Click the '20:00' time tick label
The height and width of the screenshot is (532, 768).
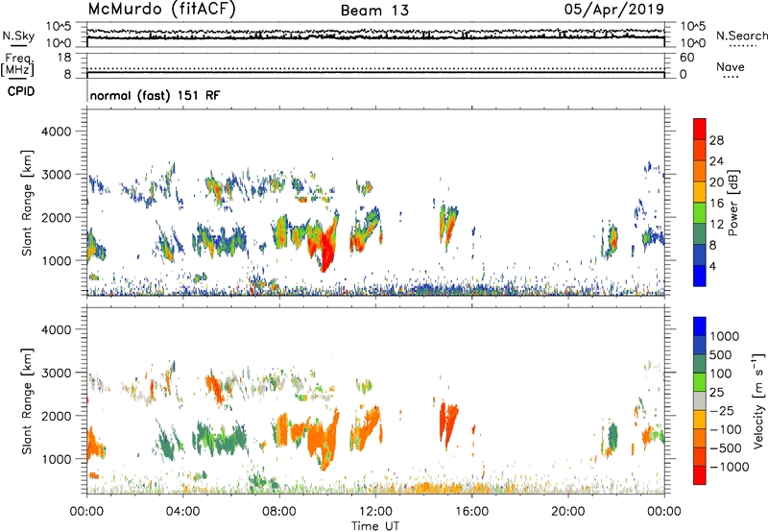[568, 512]
